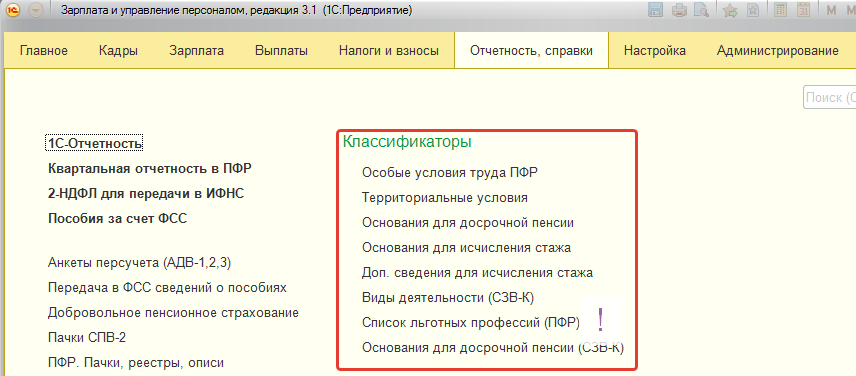This screenshot has width=856, height=376.
Task: Open Передача в ФСС сведений о пособиях
Action: [x=167, y=288]
